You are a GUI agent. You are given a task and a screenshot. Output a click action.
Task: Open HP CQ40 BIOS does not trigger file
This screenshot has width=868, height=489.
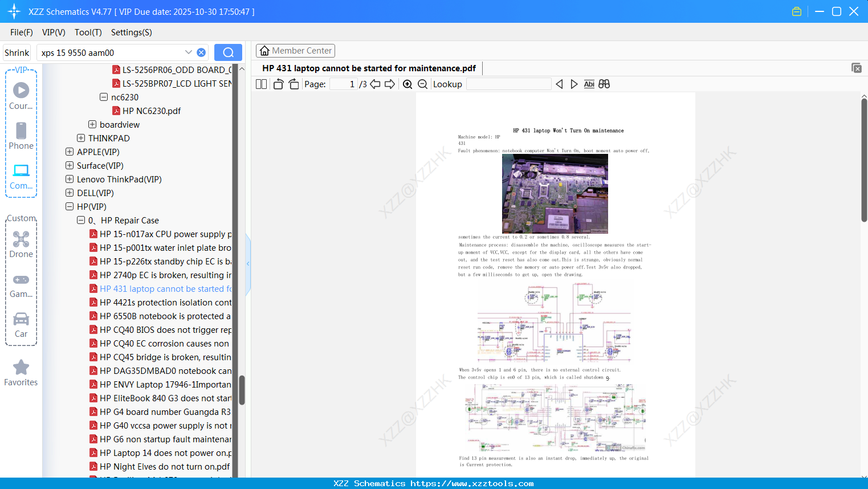tap(161, 329)
